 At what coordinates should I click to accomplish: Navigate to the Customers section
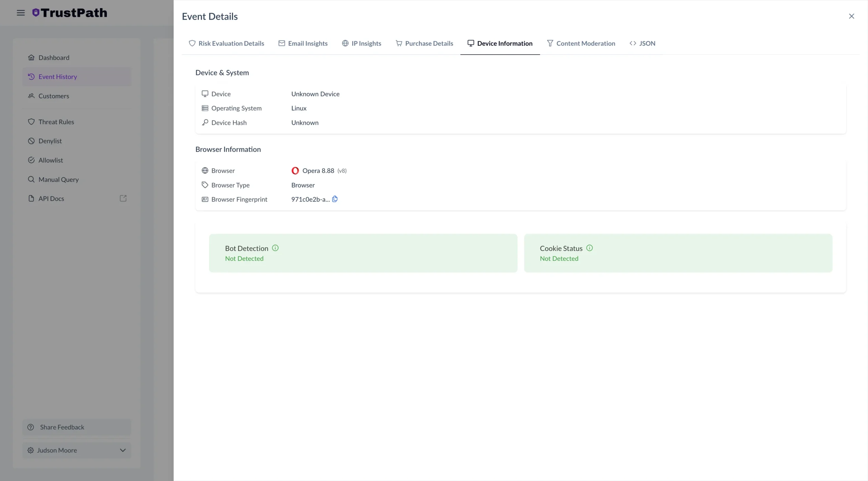coord(54,96)
